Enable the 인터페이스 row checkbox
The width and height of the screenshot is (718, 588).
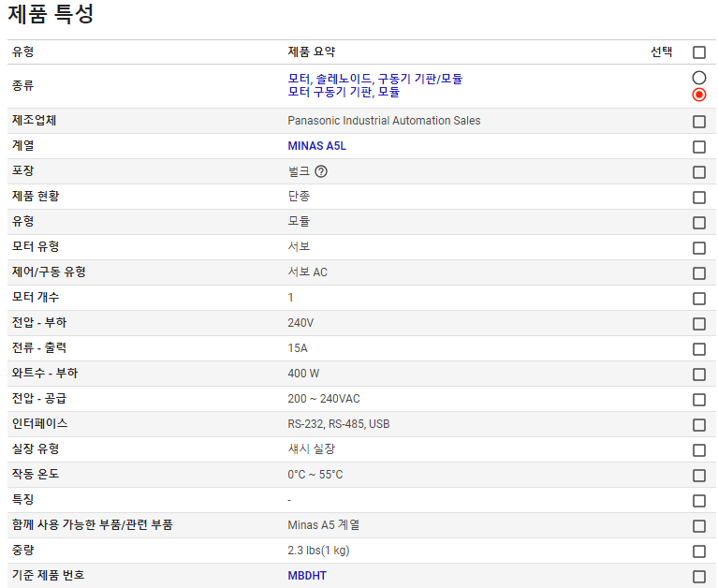coord(698,425)
